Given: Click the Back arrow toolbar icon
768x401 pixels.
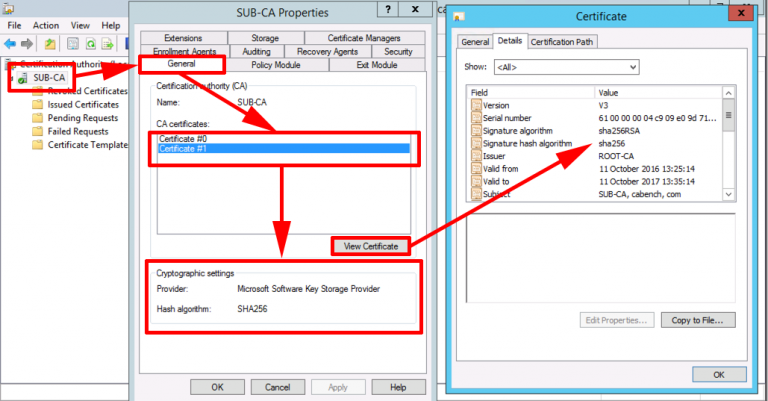Looking at the screenshot, I should click(10, 44).
